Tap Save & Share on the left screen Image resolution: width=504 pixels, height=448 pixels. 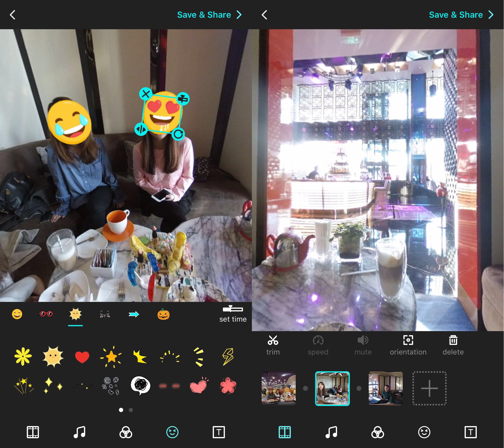tap(204, 15)
